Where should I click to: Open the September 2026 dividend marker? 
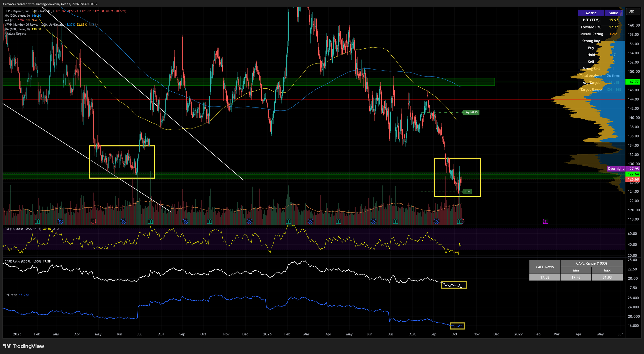(x=436, y=221)
